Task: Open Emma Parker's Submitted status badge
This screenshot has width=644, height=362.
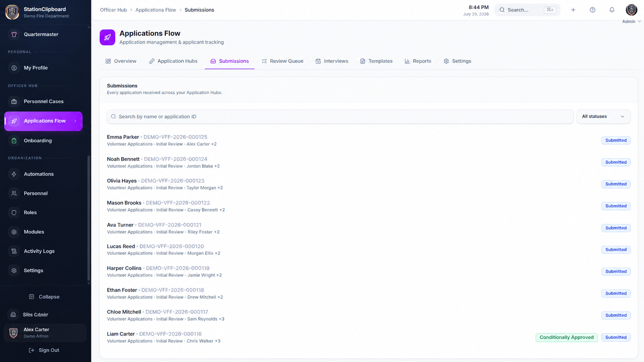Action: click(616, 140)
